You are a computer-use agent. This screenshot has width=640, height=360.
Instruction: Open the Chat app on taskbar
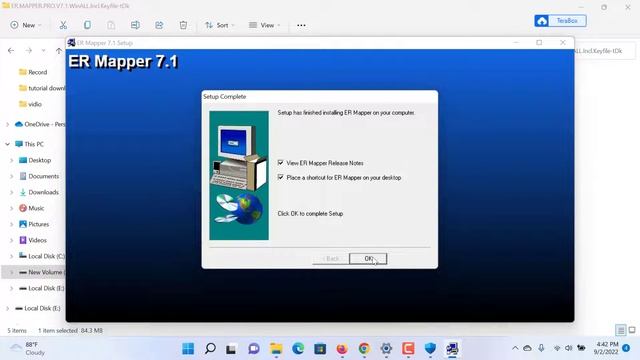(254, 349)
